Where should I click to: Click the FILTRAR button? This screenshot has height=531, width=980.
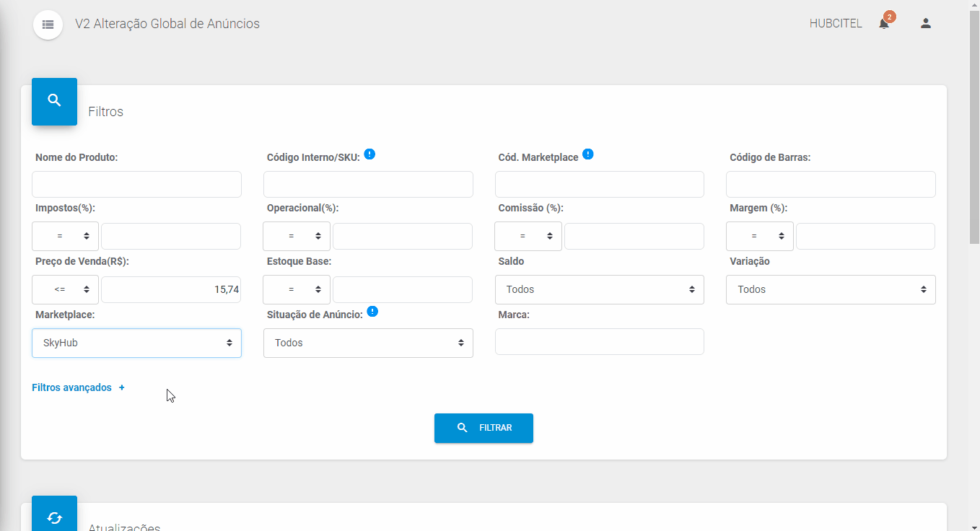coord(484,428)
